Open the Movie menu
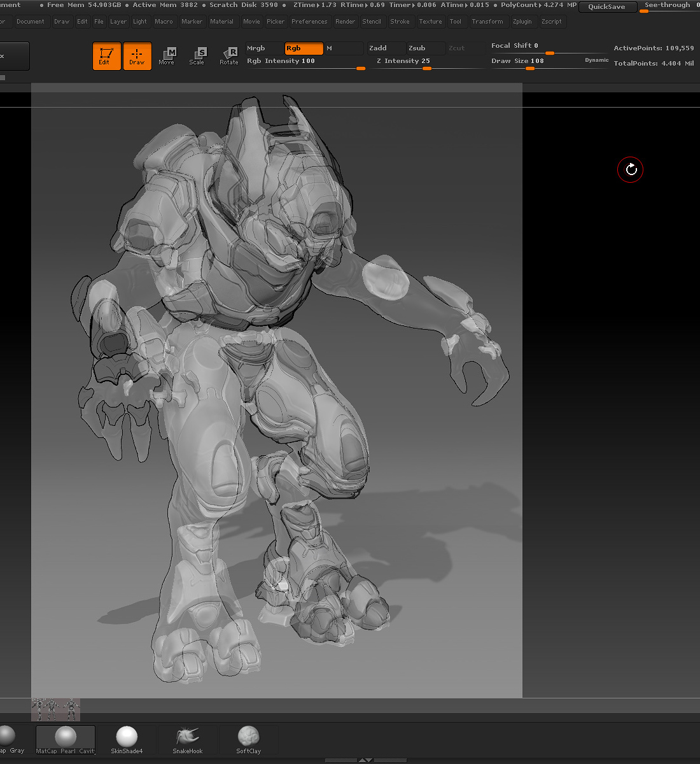Viewport: 700px width, 764px height. [x=251, y=22]
